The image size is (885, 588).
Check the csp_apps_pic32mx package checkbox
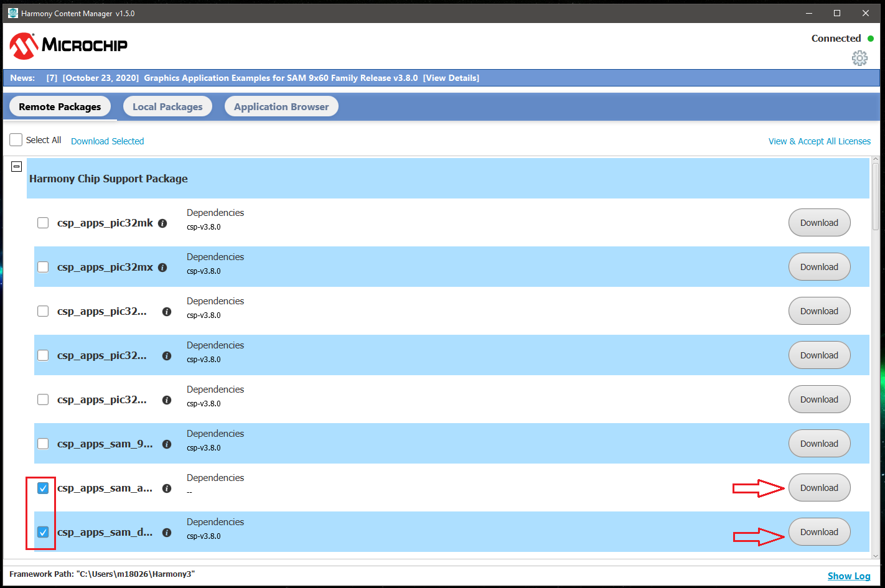pyautogui.click(x=43, y=267)
